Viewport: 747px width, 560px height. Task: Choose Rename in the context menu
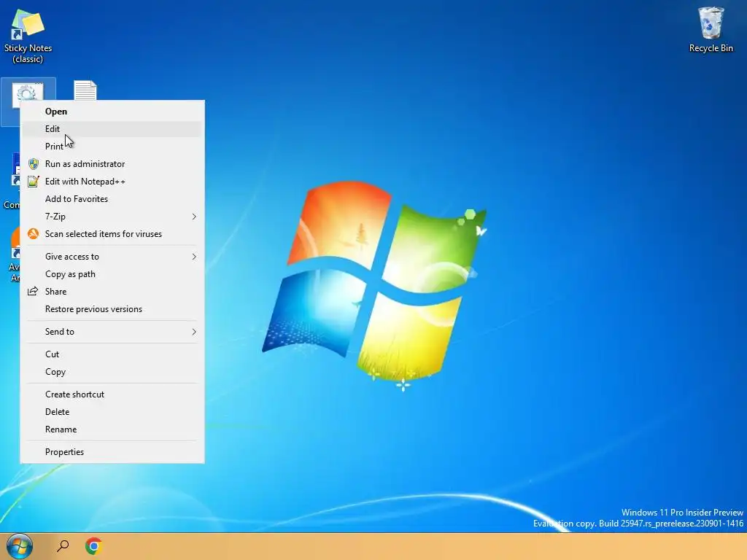click(112, 429)
